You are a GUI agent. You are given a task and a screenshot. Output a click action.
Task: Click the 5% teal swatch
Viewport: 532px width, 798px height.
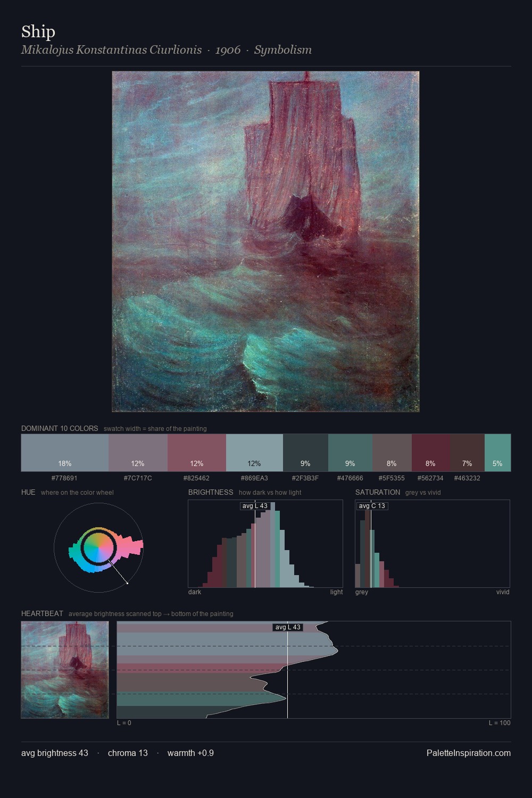[x=497, y=453]
